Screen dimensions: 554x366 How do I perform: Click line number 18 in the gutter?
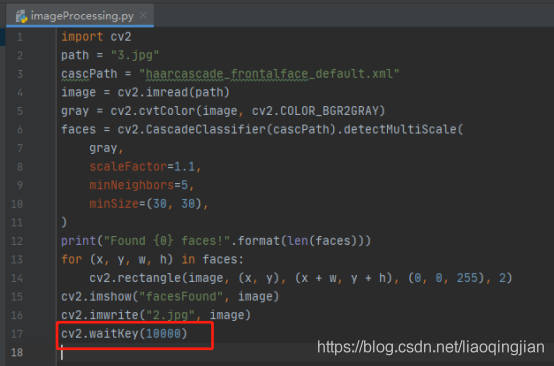17,352
